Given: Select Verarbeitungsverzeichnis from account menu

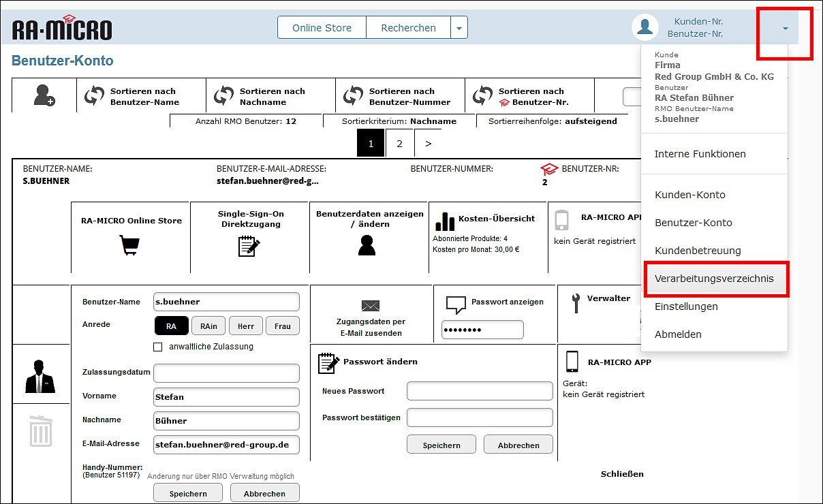Looking at the screenshot, I should click(714, 279).
